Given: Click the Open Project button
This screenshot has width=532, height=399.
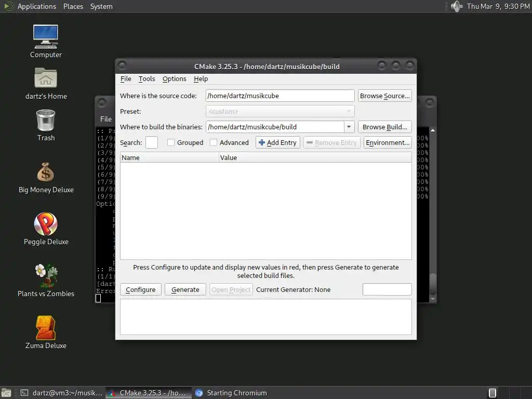Looking at the screenshot, I should pyautogui.click(x=231, y=289).
